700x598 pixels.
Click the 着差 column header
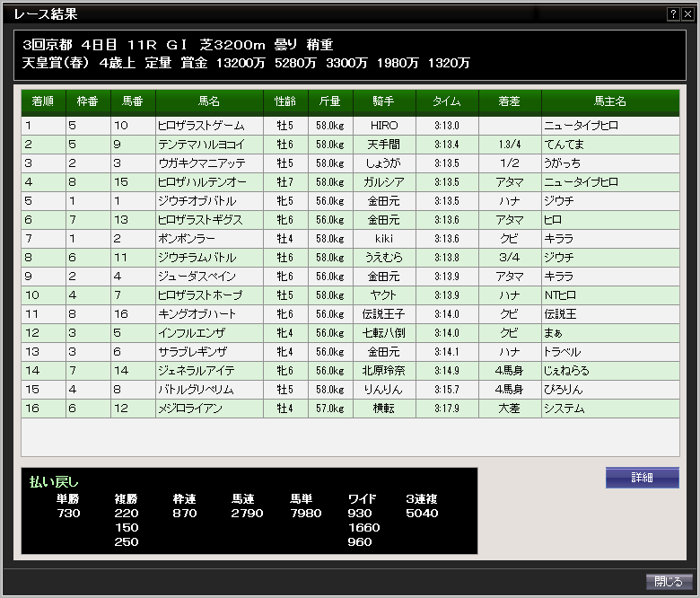(510, 101)
